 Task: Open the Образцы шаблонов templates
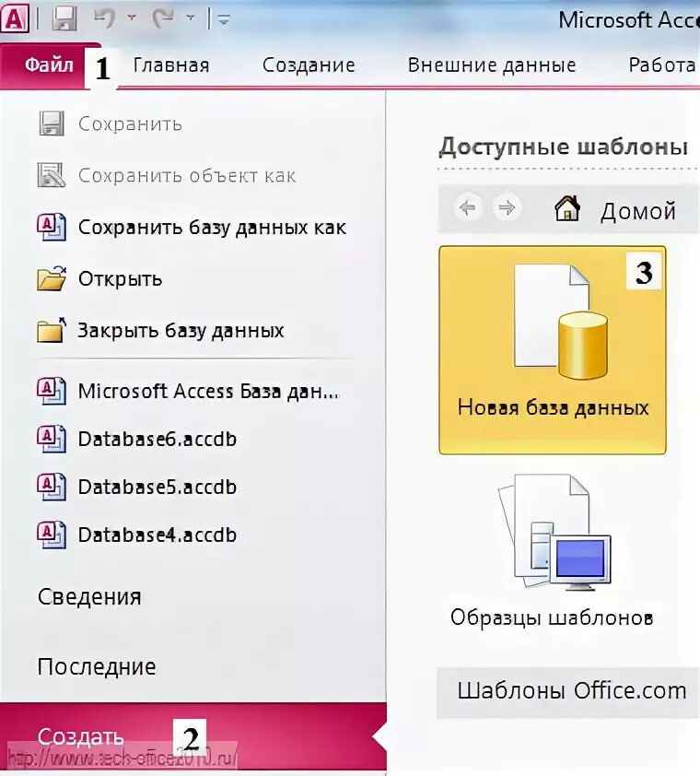point(552,551)
